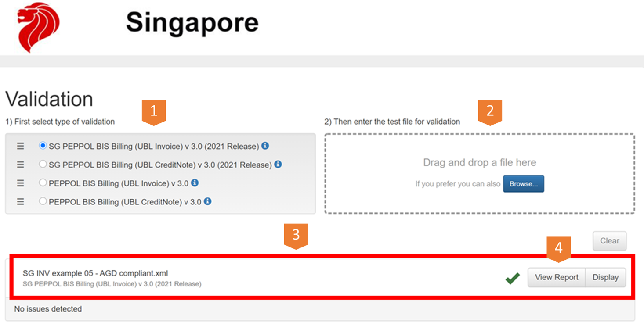Click the drag handle beside the second validation option
This screenshot has width=644, height=333.
[20, 165]
